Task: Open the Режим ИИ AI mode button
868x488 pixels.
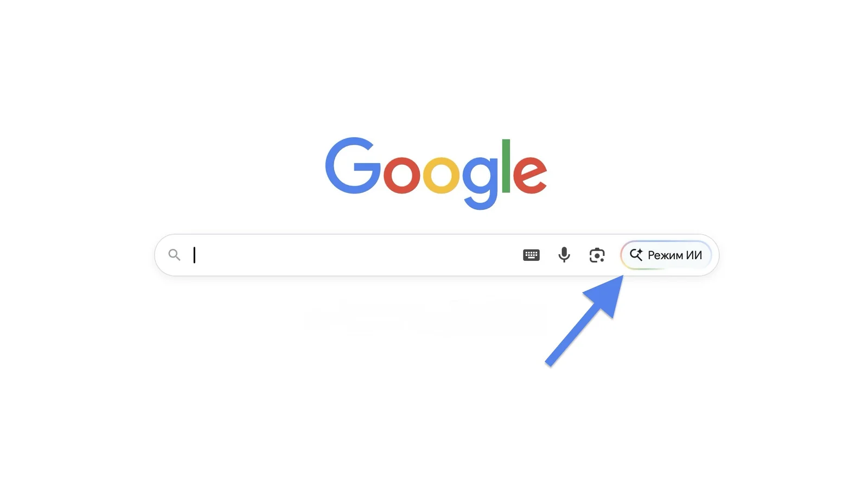Action: pyautogui.click(x=666, y=255)
